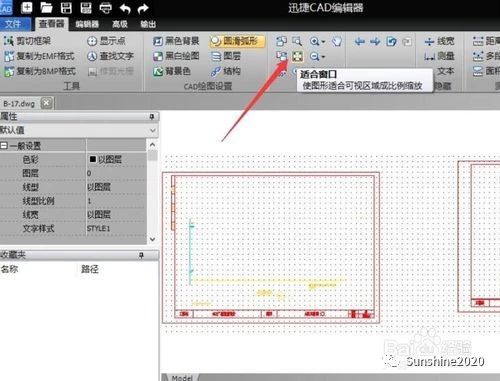Toggle the 测量 display
This screenshot has width=500, height=381.
(x=439, y=56)
